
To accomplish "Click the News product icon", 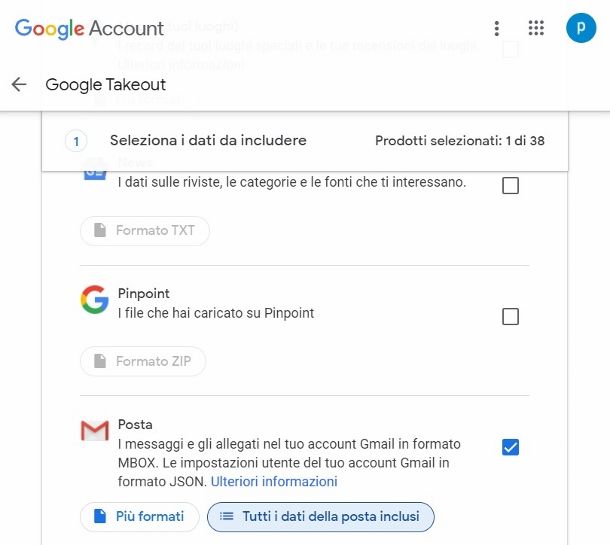I will [94, 172].
